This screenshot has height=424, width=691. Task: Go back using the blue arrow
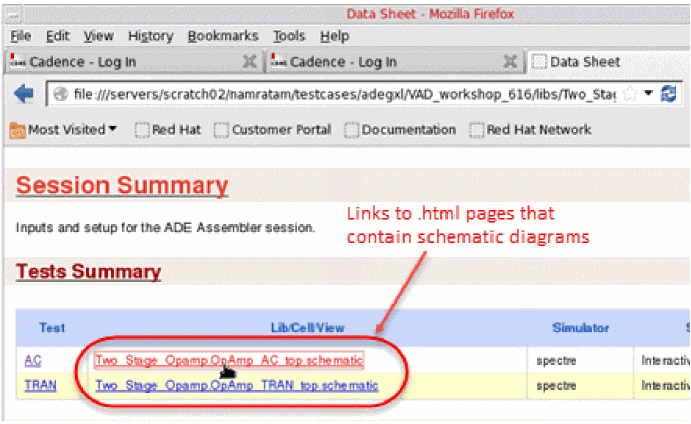(x=23, y=94)
